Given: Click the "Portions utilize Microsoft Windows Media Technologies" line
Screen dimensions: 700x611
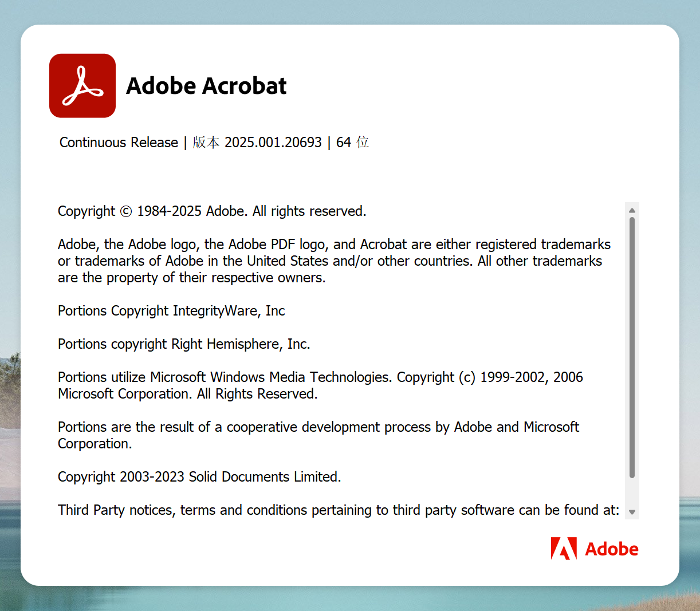Looking at the screenshot, I should (x=320, y=377).
